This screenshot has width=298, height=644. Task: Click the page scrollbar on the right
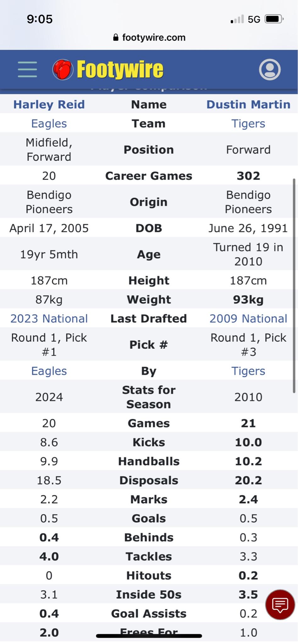tap(294, 286)
